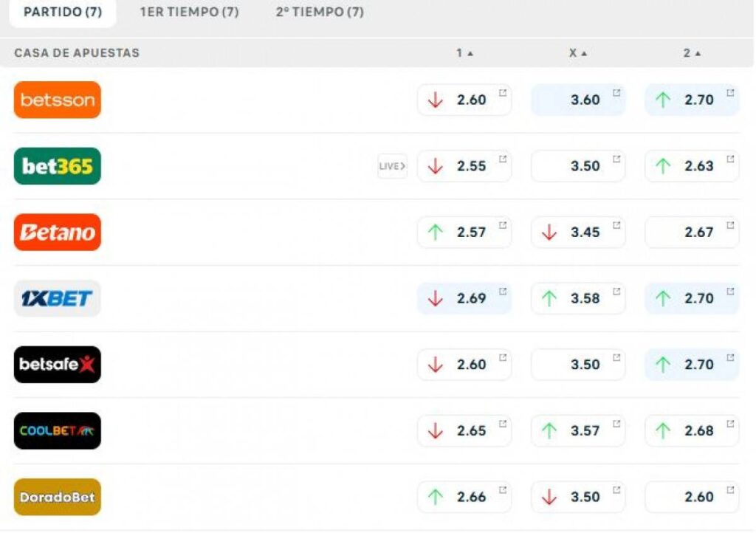Sort by column X draw odds
This screenshot has height=533, width=756.
577,53
